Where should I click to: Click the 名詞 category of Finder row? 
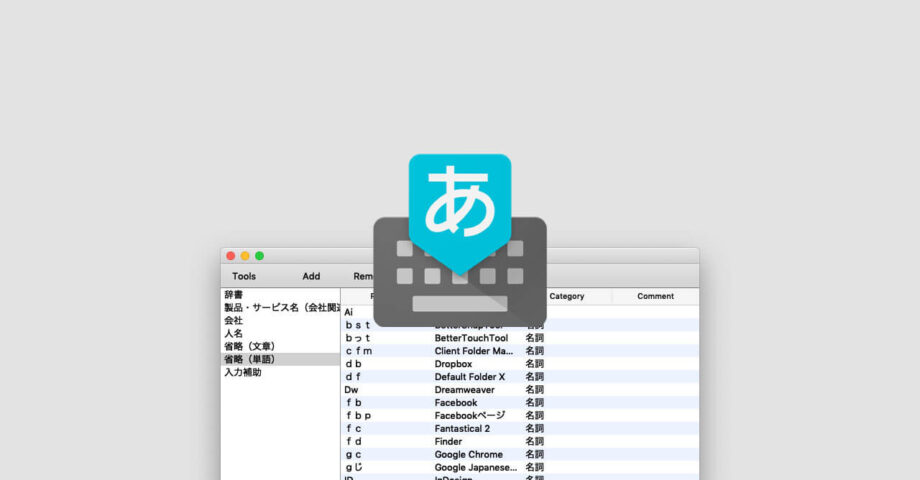[535, 442]
